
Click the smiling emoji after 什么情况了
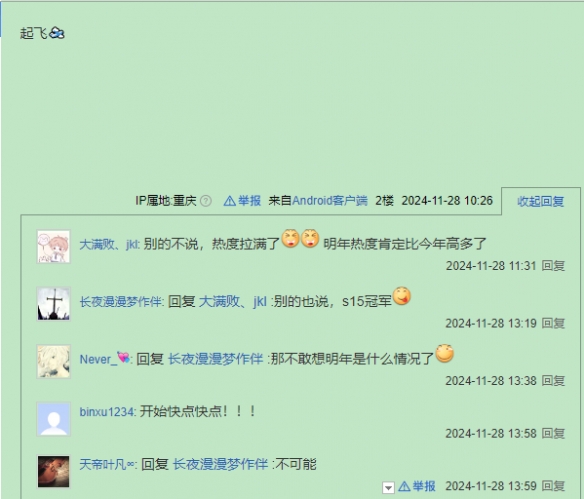(444, 353)
